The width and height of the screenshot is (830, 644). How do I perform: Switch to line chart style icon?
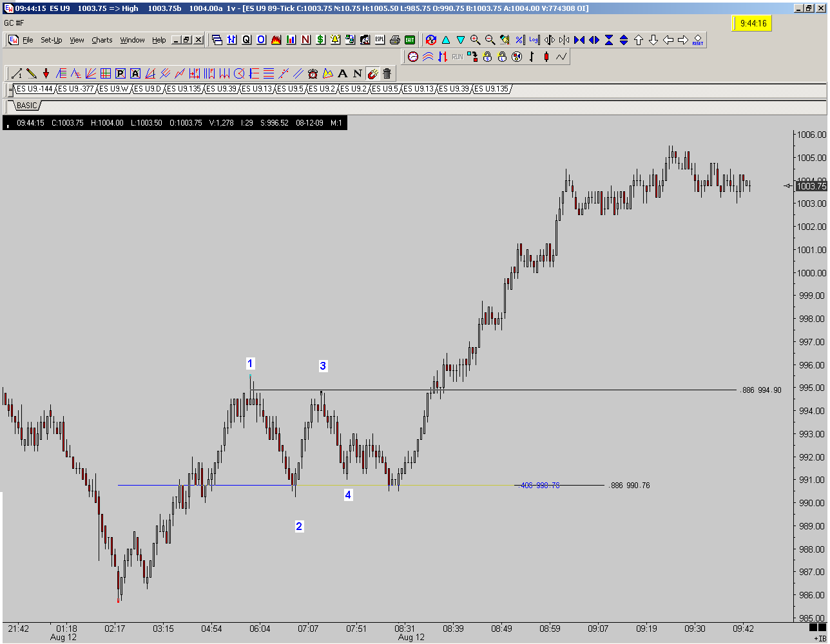561,57
